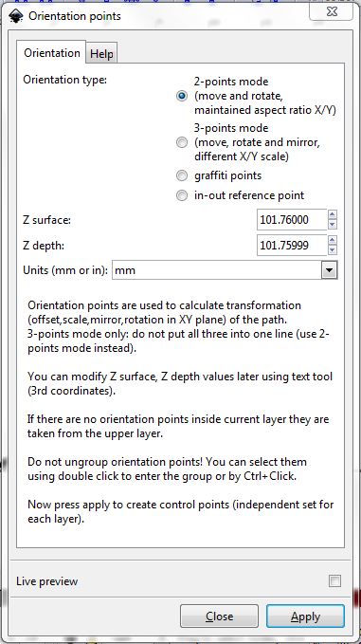The width and height of the screenshot is (361, 644).
Task: Select the 2-points mode radio button
Action: 181,96
